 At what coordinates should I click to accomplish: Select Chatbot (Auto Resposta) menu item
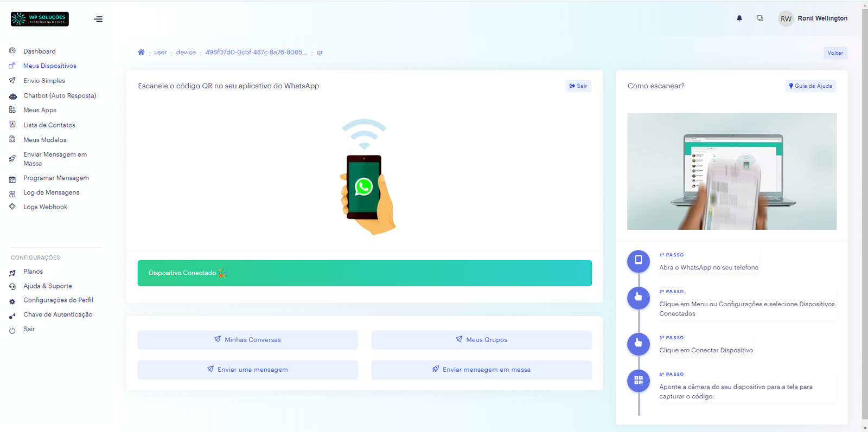point(60,96)
